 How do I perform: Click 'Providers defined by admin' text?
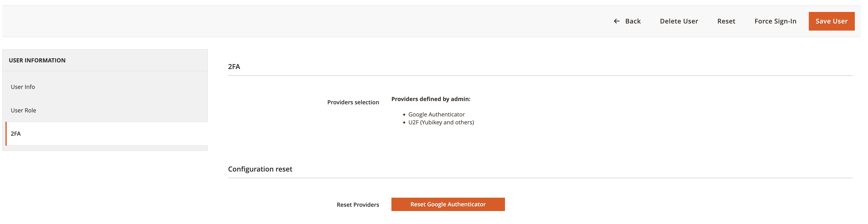coord(430,99)
